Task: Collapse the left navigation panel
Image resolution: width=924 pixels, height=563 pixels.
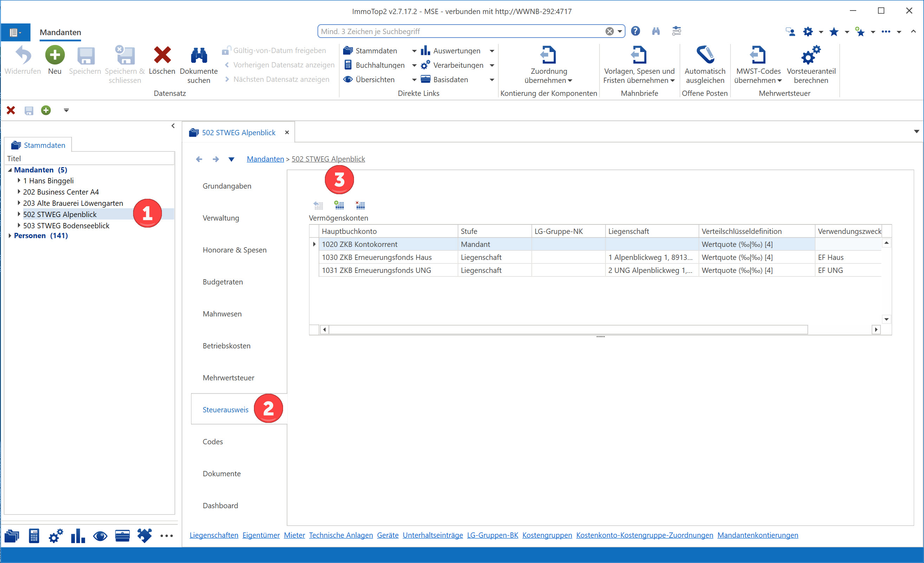Action: click(173, 126)
